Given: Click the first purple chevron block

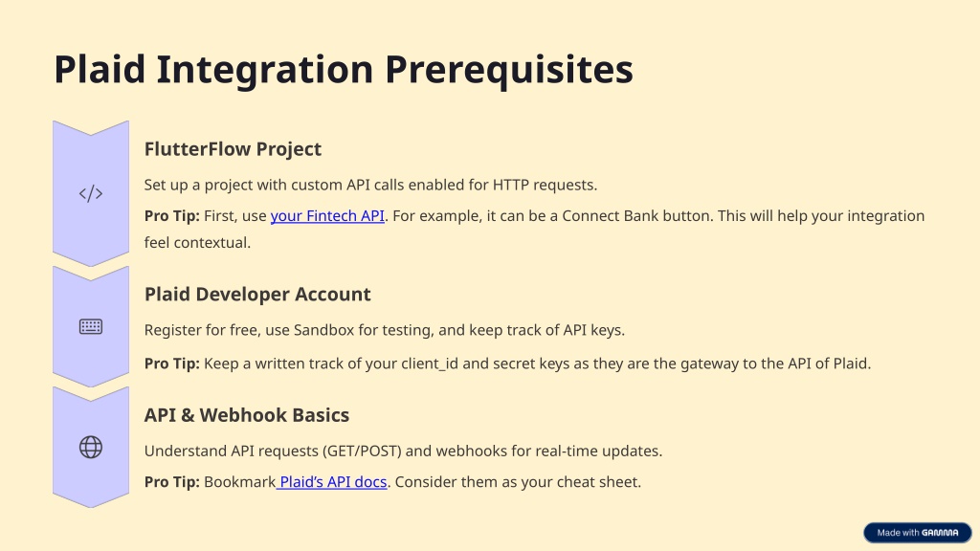Looking at the screenshot, I should (x=91, y=193).
